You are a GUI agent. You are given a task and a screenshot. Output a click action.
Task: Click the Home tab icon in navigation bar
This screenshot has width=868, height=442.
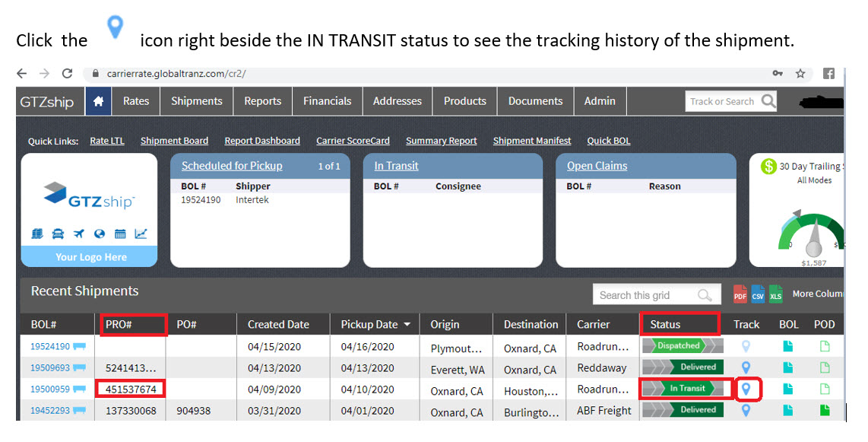[x=98, y=100]
